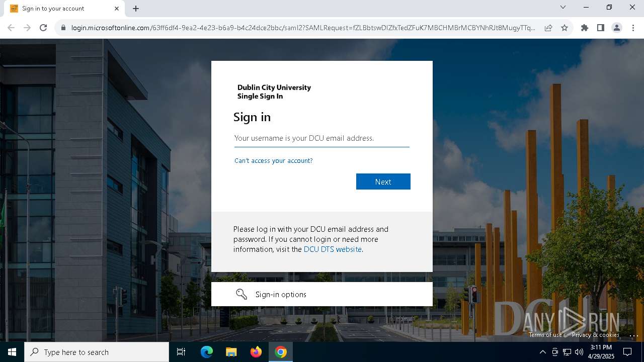
Task: Open the Chrome profile avatar
Action: 617,28
